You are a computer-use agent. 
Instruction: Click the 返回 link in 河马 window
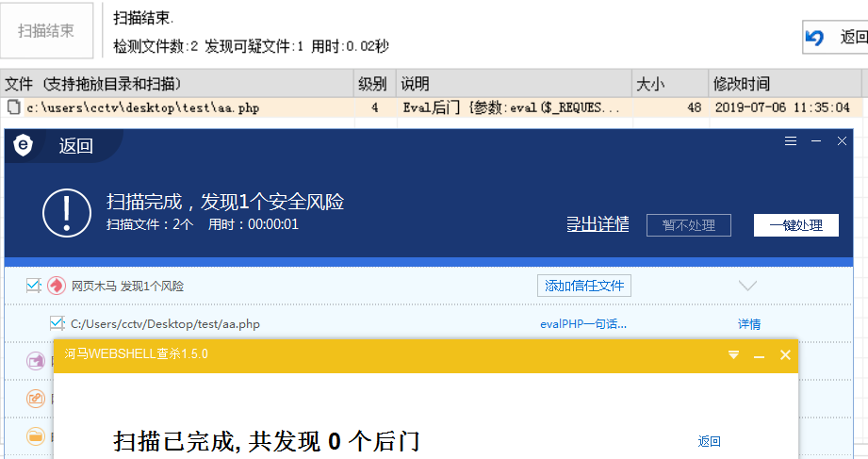[x=709, y=441]
